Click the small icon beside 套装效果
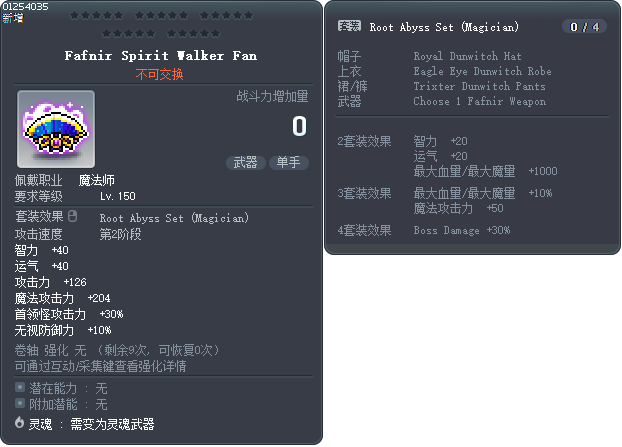The height and width of the screenshot is (447, 622). (72, 216)
